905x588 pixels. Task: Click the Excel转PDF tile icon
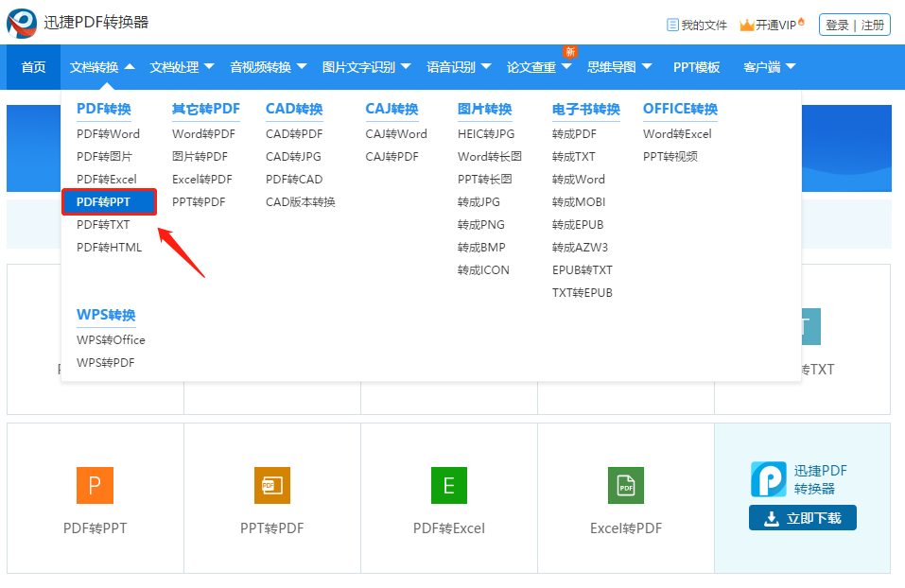(626, 485)
